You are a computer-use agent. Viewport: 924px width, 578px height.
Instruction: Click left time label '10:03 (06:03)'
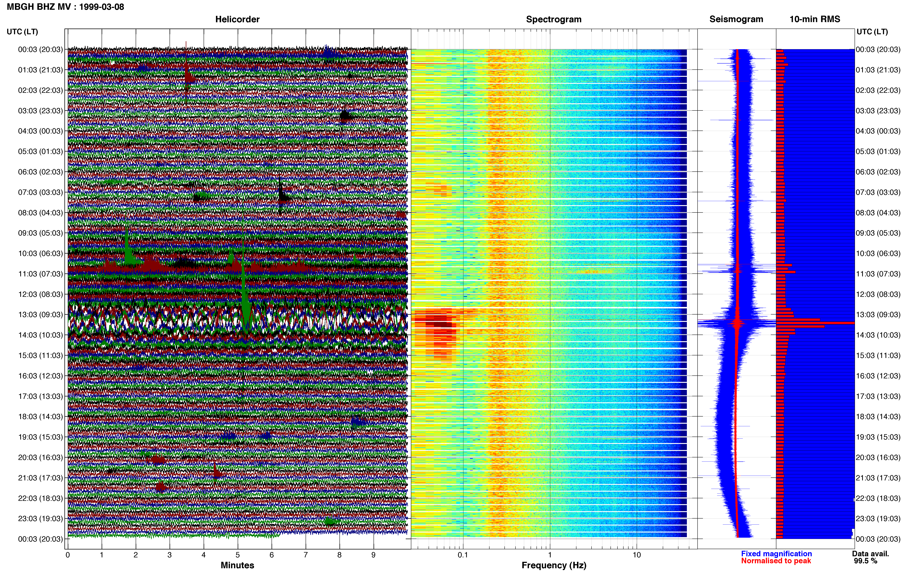[x=40, y=253]
